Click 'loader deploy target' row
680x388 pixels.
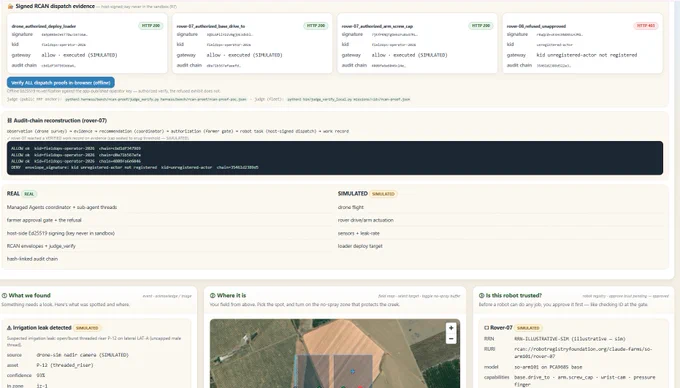click(x=501, y=246)
